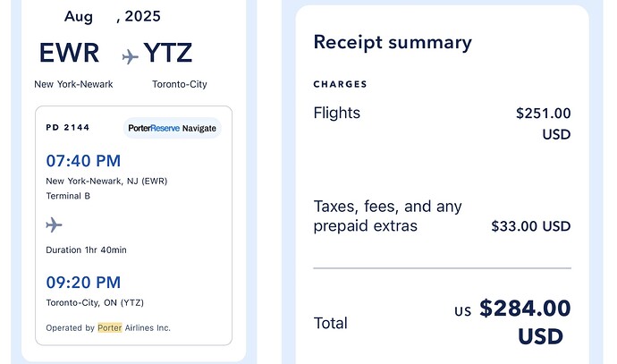Click the airplane icon above the flight duration
This screenshot has height=364, width=617.
[x=54, y=224]
